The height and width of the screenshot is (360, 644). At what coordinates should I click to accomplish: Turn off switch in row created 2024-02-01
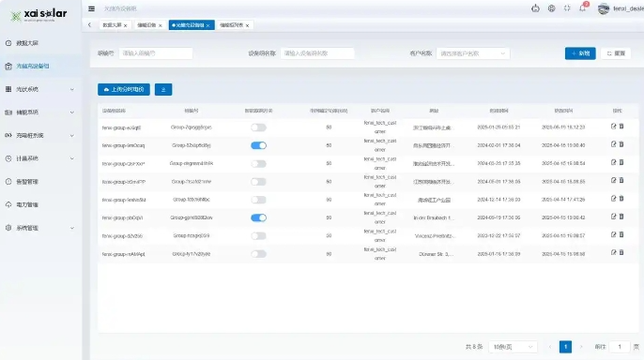(259, 145)
